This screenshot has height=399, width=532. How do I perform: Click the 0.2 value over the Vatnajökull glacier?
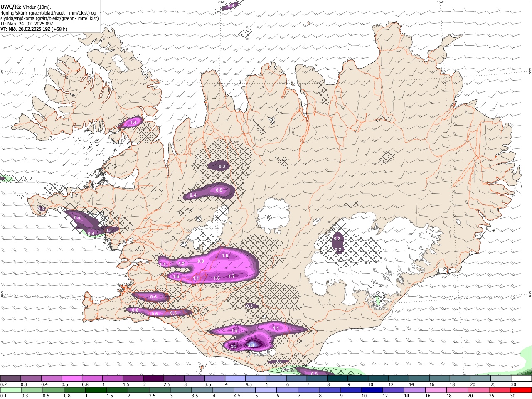[x=338, y=249]
